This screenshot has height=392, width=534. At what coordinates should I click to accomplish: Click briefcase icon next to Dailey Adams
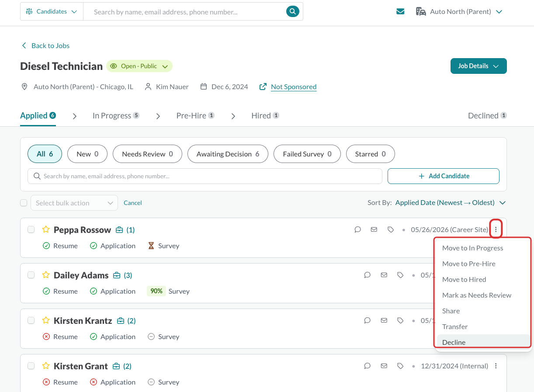tap(117, 275)
